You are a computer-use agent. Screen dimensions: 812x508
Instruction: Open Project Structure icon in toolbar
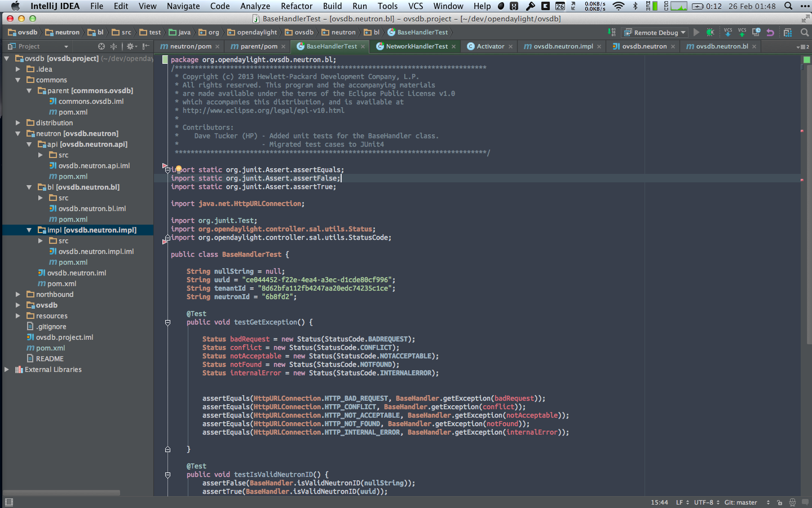(788, 32)
